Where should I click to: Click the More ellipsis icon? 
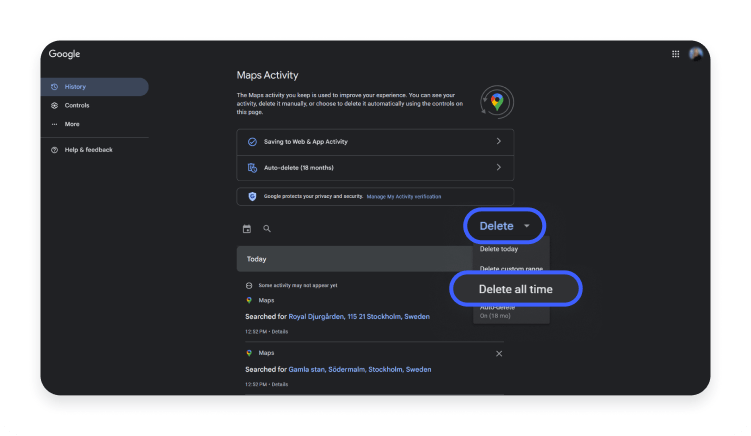[55, 124]
